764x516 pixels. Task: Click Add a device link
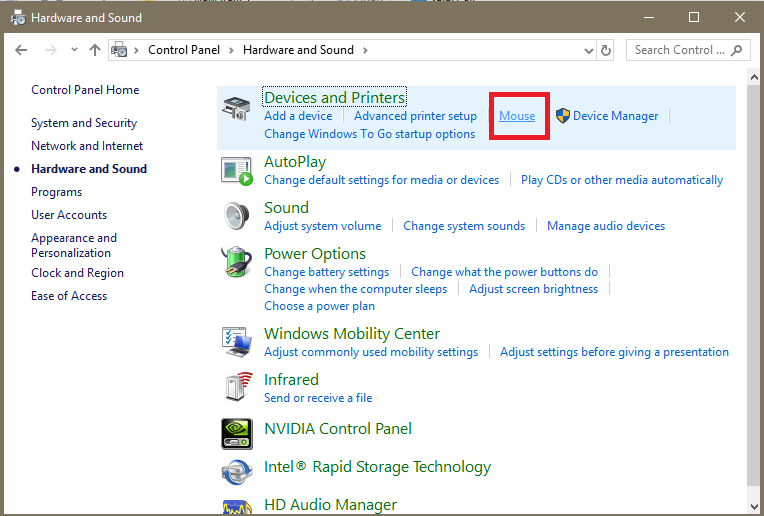(298, 116)
